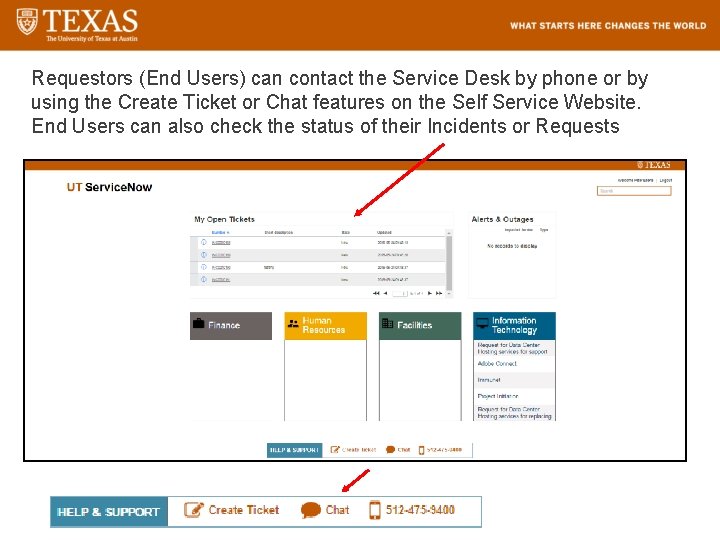Click the Facilities building icon
Screen dimensions: 720x540
pyautogui.click(x=388, y=323)
